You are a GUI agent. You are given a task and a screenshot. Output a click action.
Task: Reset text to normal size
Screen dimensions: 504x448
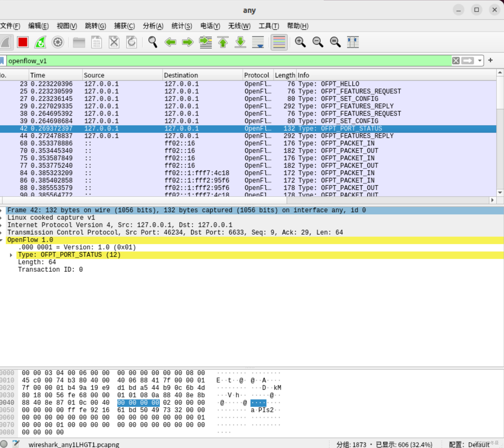pyautogui.click(x=335, y=42)
